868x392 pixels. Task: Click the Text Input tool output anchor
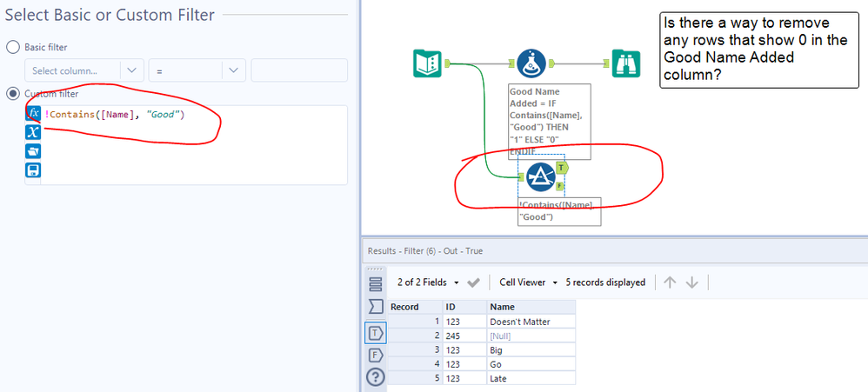click(x=448, y=63)
